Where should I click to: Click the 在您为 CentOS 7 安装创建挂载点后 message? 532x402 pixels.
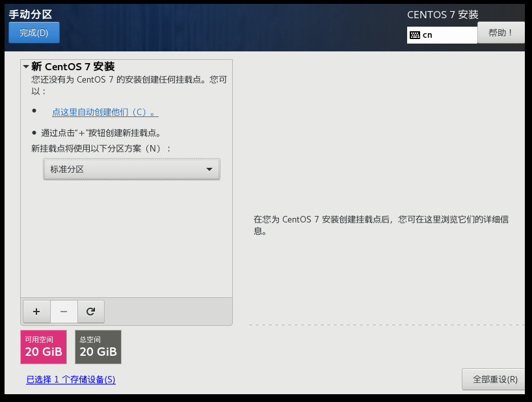point(381,225)
